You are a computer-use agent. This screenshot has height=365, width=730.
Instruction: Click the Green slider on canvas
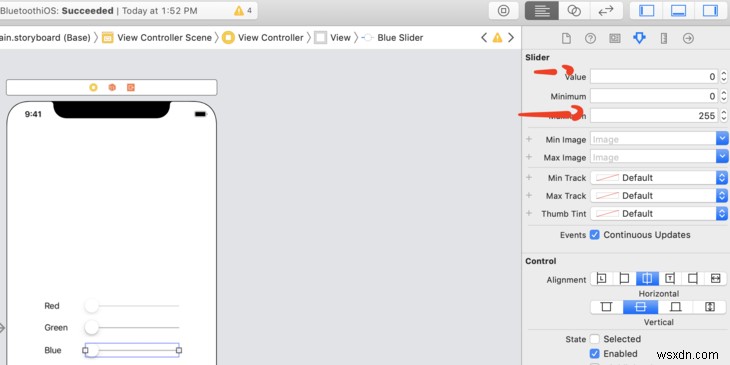click(132, 328)
